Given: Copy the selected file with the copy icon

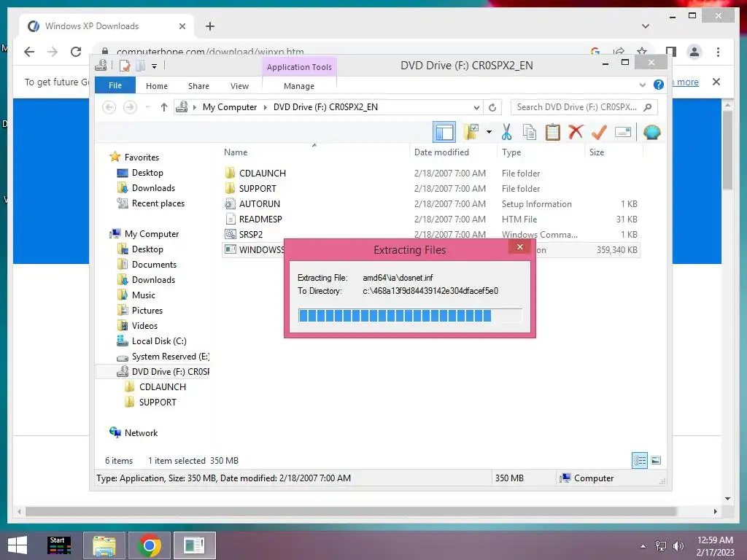Looking at the screenshot, I should 530,132.
